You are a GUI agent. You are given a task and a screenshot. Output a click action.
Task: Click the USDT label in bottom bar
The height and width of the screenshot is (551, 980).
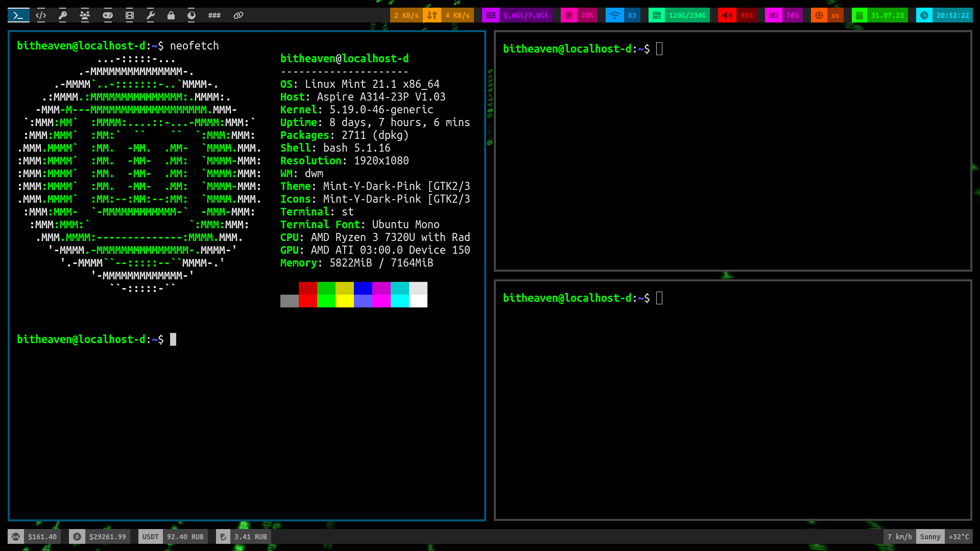point(151,537)
